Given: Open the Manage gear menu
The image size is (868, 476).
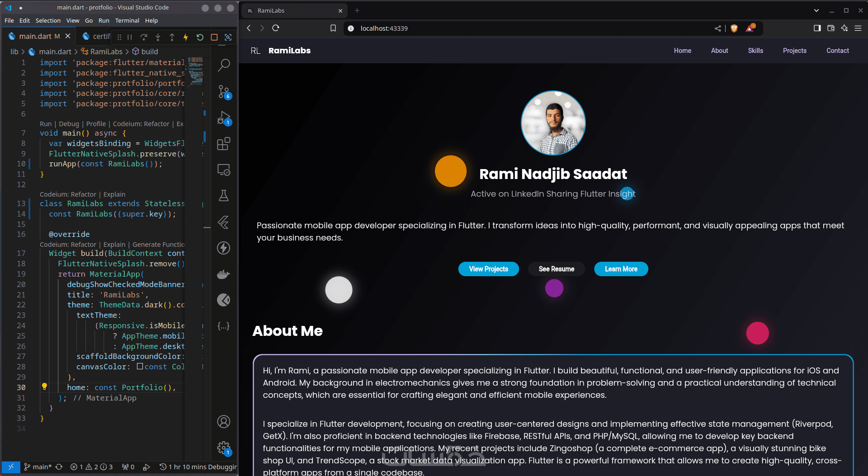Looking at the screenshot, I should tap(224, 448).
